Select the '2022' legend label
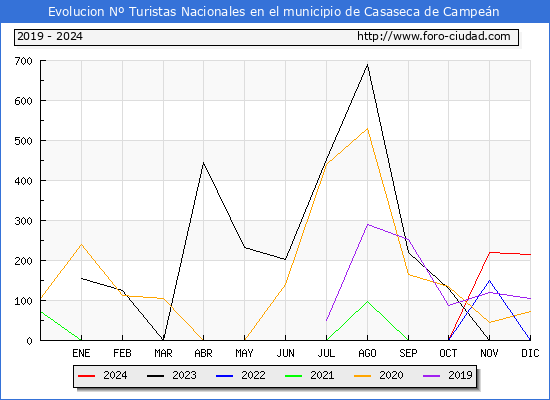Image resolution: width=550 pixels, height=400 pixels. point(253,375)
